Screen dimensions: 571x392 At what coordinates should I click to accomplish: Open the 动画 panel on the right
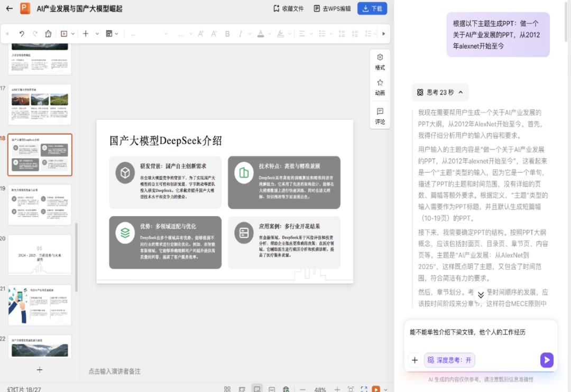[x=380, y=87]
